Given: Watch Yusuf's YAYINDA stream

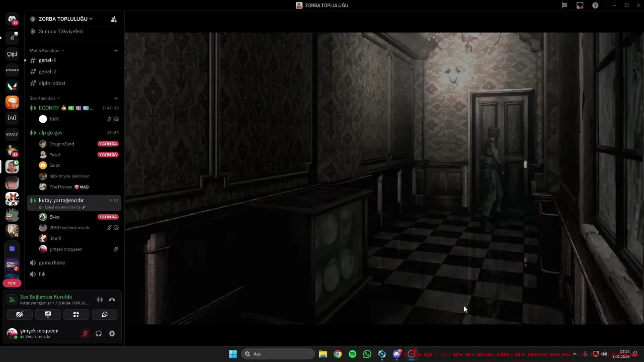Looking at the screenshot, I should pyautogui.click(x=108, y=155).
